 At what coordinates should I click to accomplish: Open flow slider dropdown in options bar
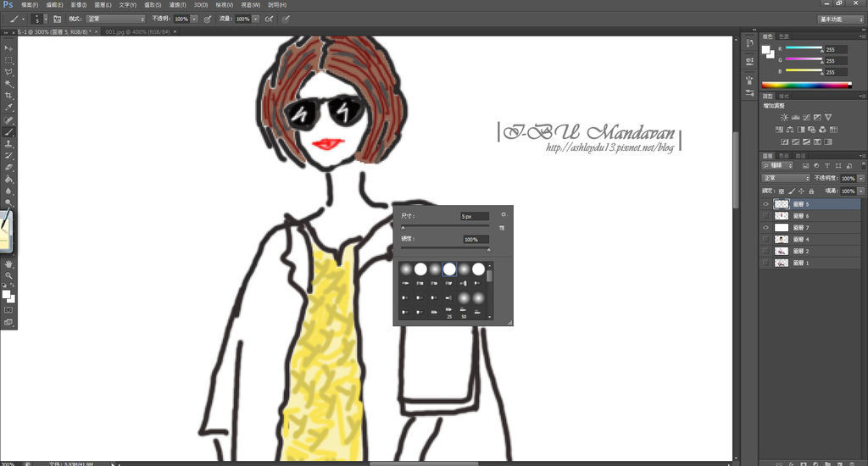click(256, 19)
